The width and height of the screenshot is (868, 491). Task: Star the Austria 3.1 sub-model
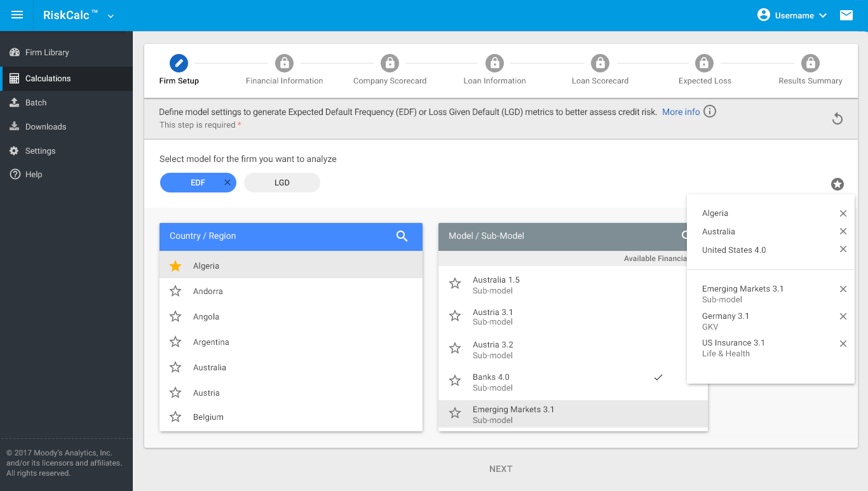455,316
